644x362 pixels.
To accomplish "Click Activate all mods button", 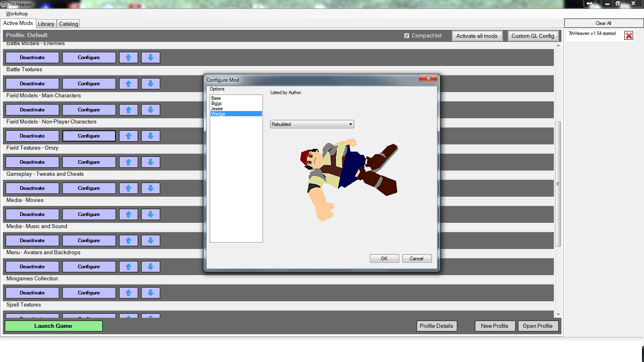I will [477, 36].
